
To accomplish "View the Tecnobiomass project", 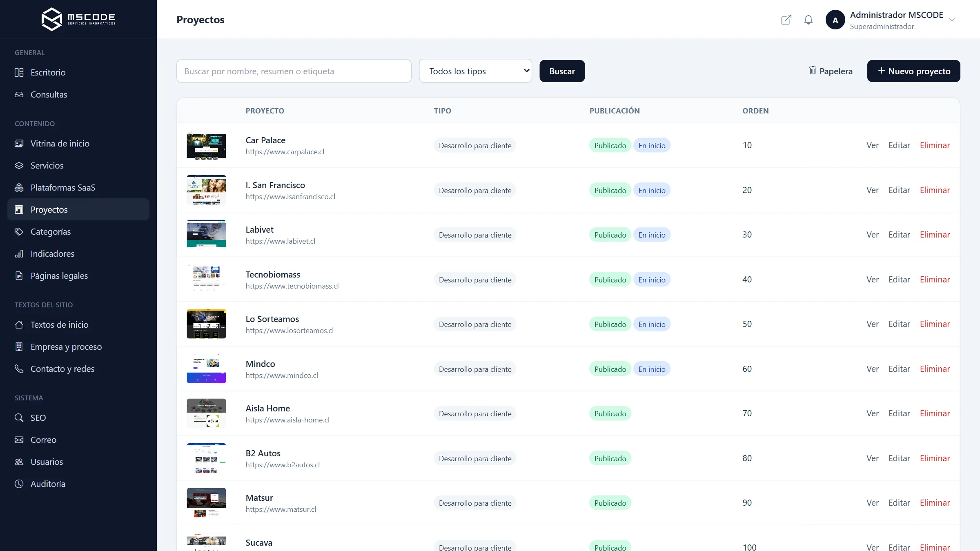I will click(x=872, y=280).
